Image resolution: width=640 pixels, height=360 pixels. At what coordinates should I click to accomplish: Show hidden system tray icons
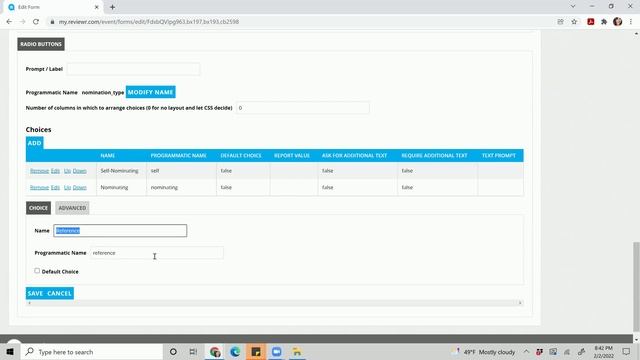526,351
